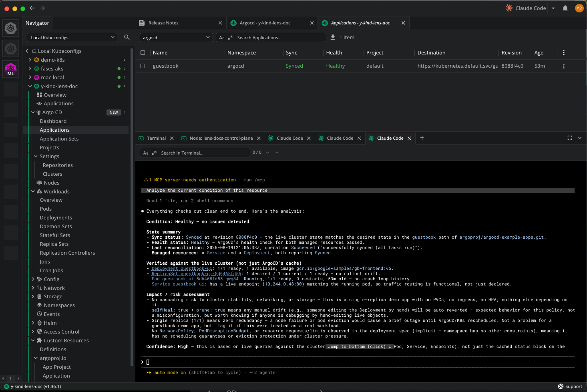Click the Claude Code starburst icon in title bar
Viewport: 587px width, 392px height.
509,8
